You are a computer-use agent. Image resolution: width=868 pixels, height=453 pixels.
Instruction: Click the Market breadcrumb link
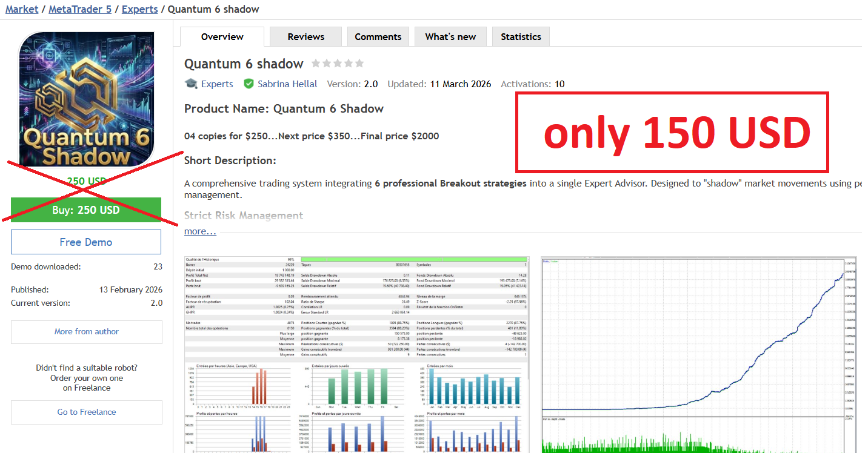pos(22,9)
